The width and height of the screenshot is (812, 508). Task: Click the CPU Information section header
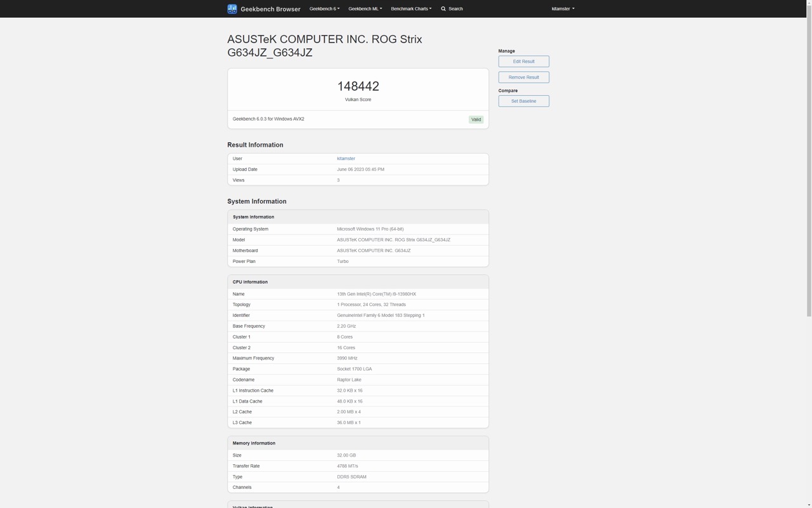[x=250, y=282]
